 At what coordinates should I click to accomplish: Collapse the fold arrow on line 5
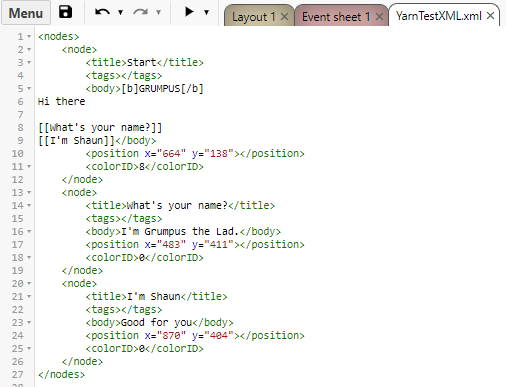click(29, 89)
